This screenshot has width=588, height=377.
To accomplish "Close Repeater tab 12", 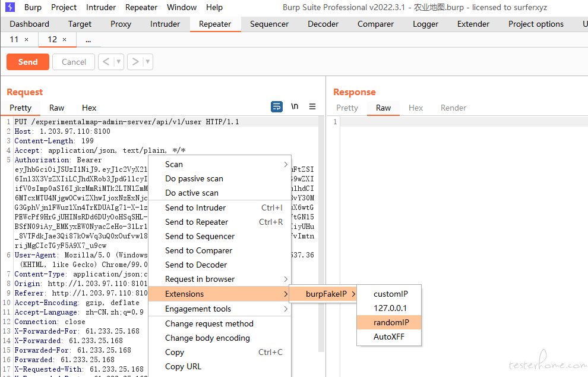I will pyautogui.click(x=65, y=39).
